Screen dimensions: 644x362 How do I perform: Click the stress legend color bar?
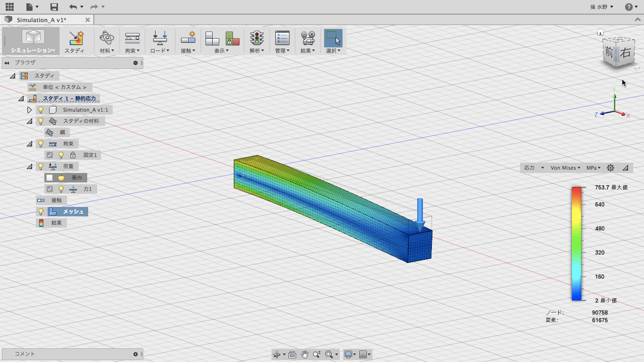click(576, 244)
